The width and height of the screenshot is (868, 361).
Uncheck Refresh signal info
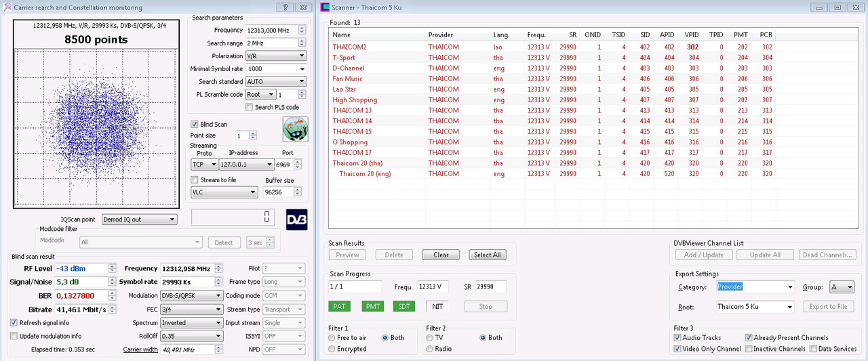(x=14, y=322)
